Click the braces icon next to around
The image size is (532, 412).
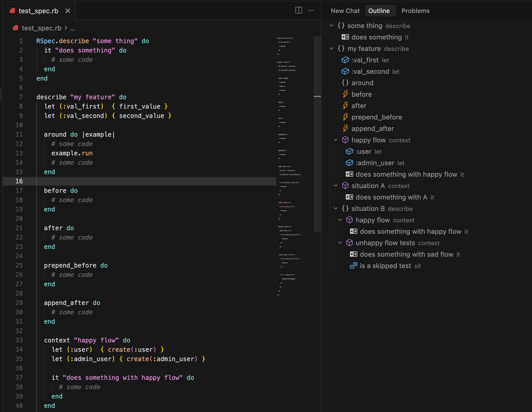coord(345,83)
